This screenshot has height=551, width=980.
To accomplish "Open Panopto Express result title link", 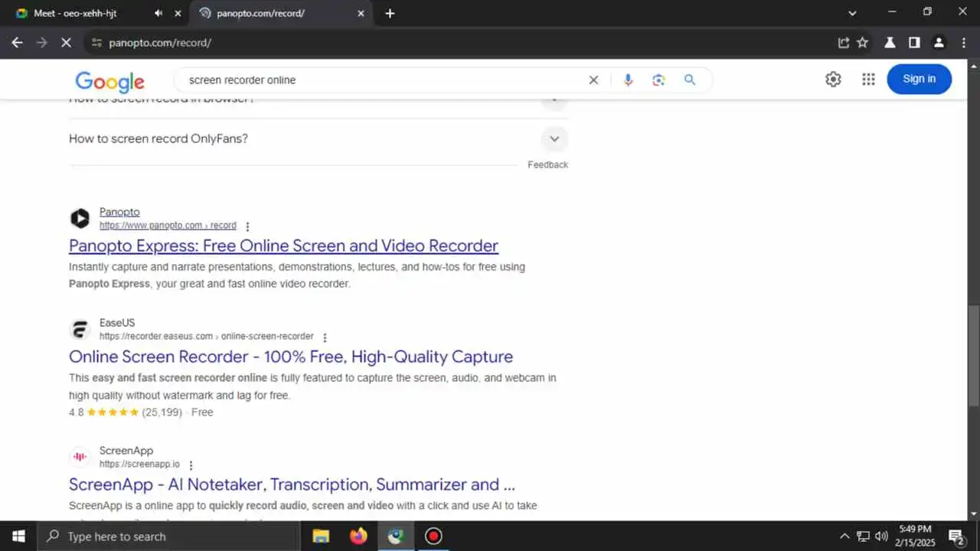I will pyautogui.click(x=283, y=246).
